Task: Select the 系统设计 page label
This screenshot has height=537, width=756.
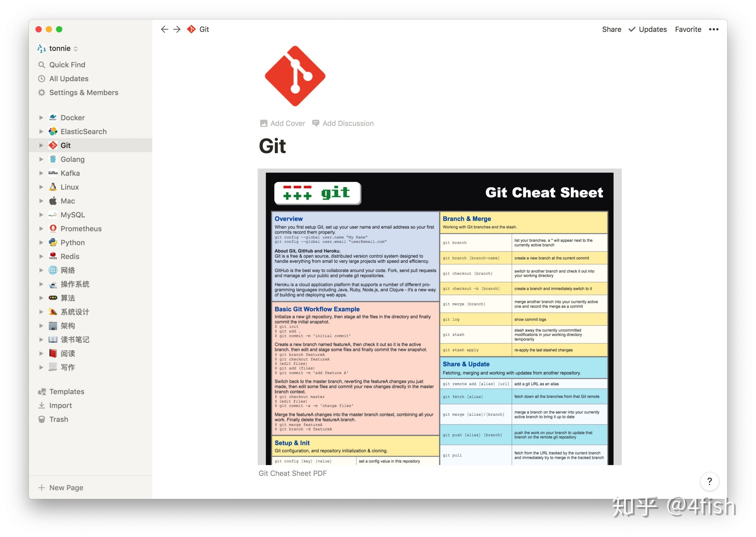Action: tap(75, 312)
